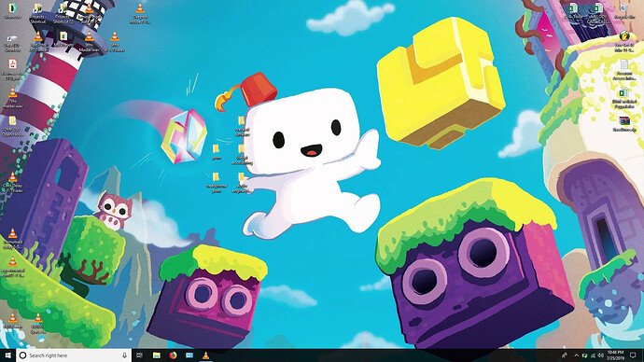Viewport: 644px width, 362px height.
Task: Select the "7ths master.wav" VLC file
Action: (x=13, y=98)
